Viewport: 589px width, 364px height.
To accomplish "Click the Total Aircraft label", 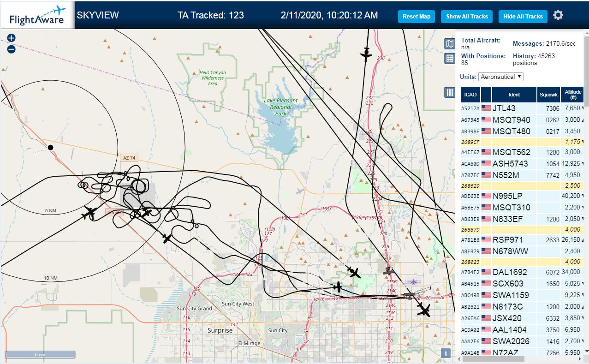I will click(x=481, y=40).
